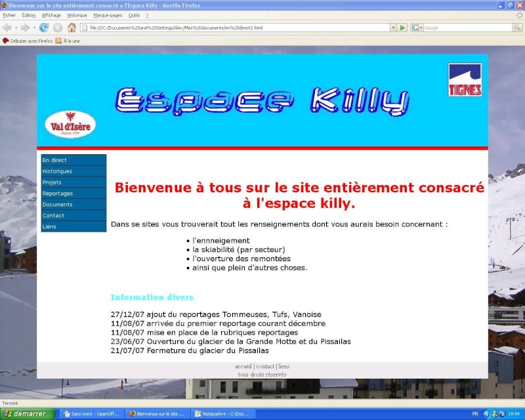Click the Firefox throbber activity indicator
This screenshot has width=525, height=420.
(x=519, y=15)
